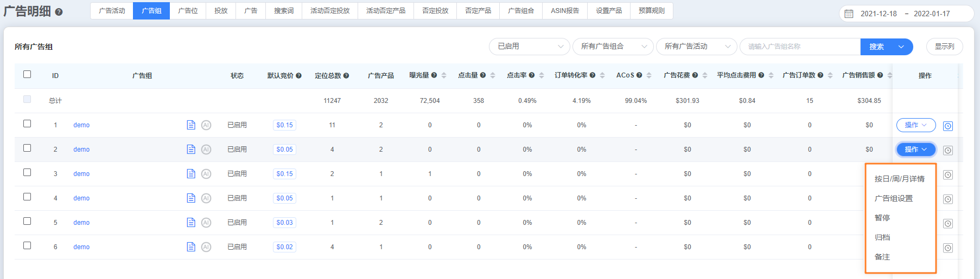980x279 pixels.
Task: Select the checkbox for row 4
Action: coord(27,197)
